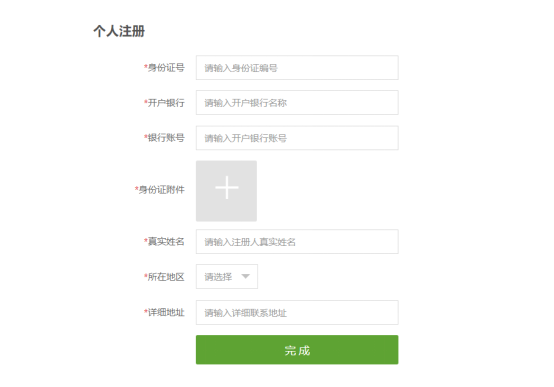554x387 pixels.
Task: Click the 详细地址 field label
Action: coord(166,312)
